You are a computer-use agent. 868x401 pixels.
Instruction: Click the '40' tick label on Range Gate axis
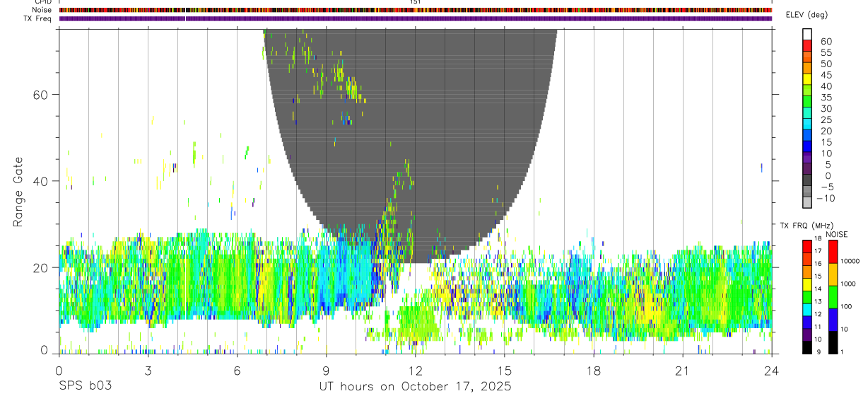coord(40,181)
